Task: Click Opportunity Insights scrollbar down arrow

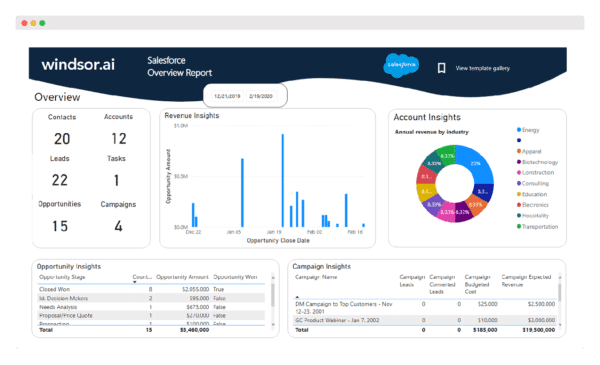Action: pyautogui.click(x=273, y=324)
